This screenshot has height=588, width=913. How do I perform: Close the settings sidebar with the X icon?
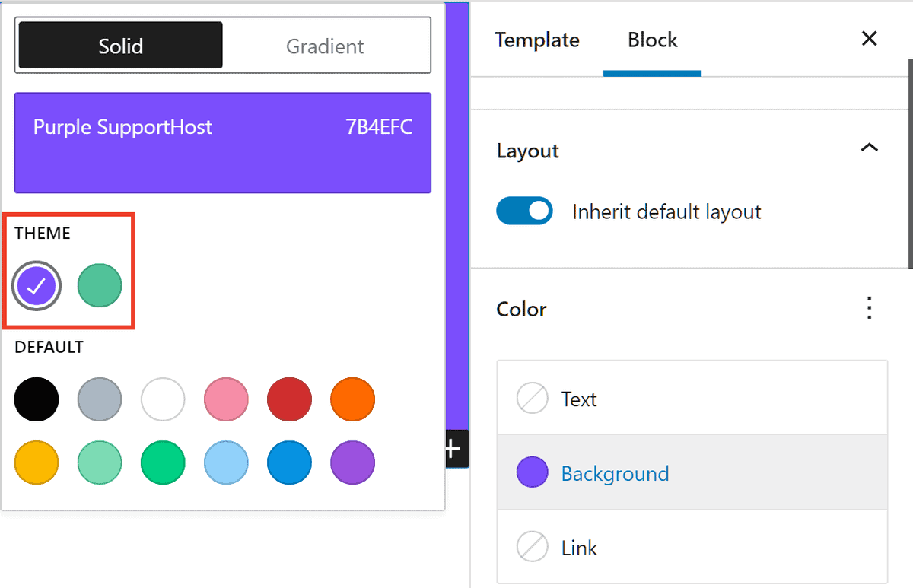point(869,39)
